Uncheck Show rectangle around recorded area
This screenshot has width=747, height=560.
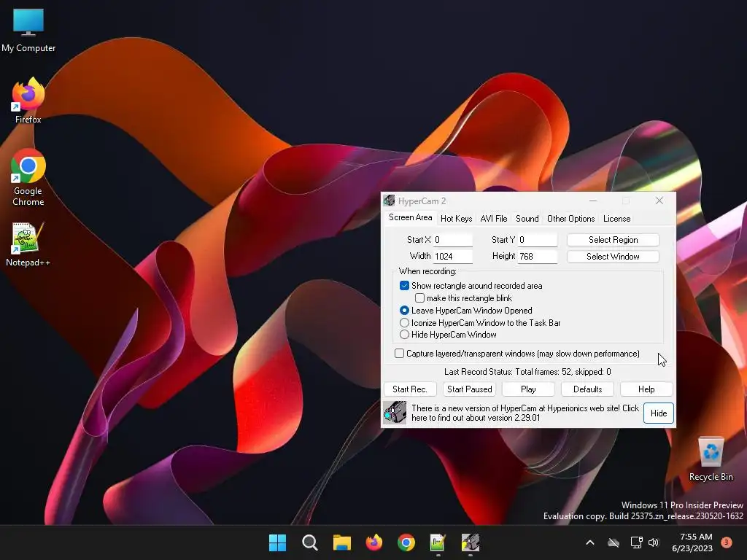(404, 286)
